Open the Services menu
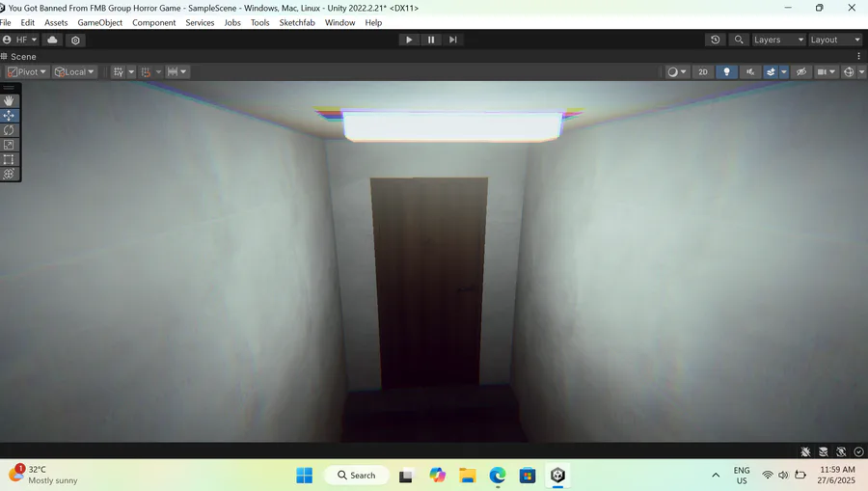 (200, 23)
